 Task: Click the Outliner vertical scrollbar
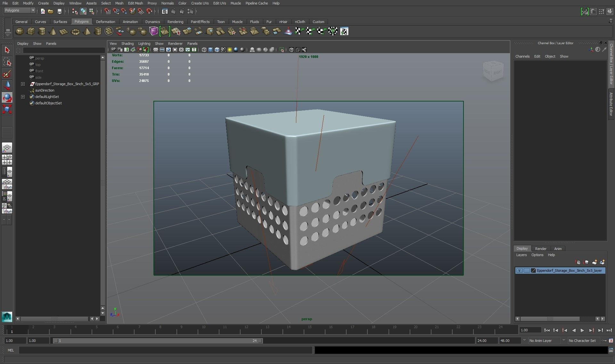click(x=102, y=183)
